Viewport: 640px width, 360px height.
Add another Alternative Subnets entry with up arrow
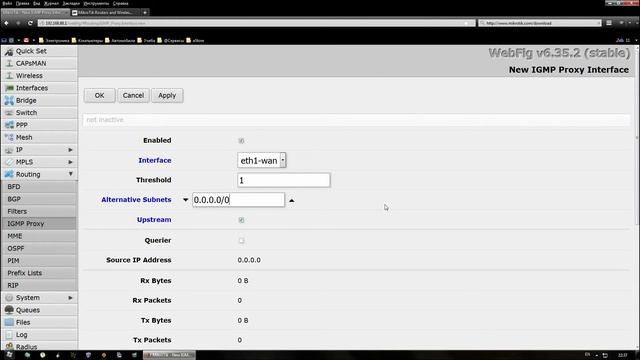pyautogui.click(x=291, y=200)
